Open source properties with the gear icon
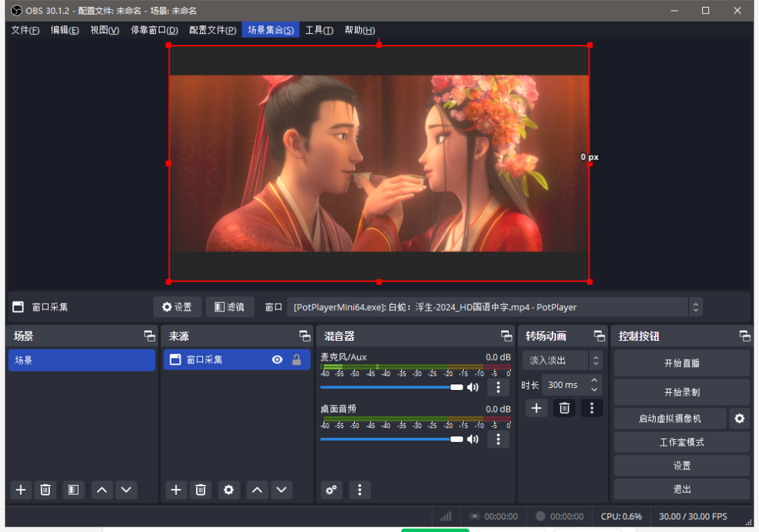Viewport: 759px width, 532px height. coord(228,490)
